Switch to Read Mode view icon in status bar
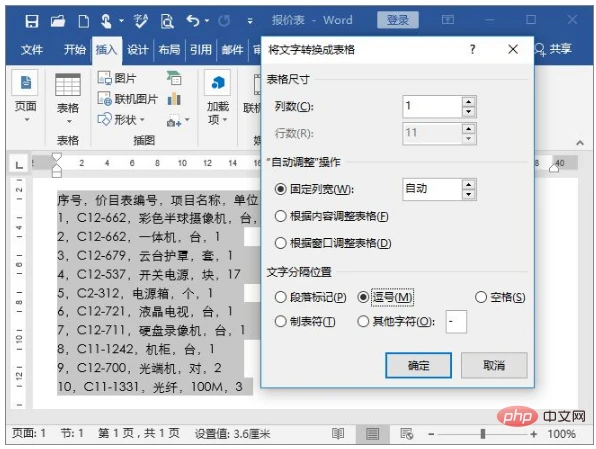 [x=338, y=433]
